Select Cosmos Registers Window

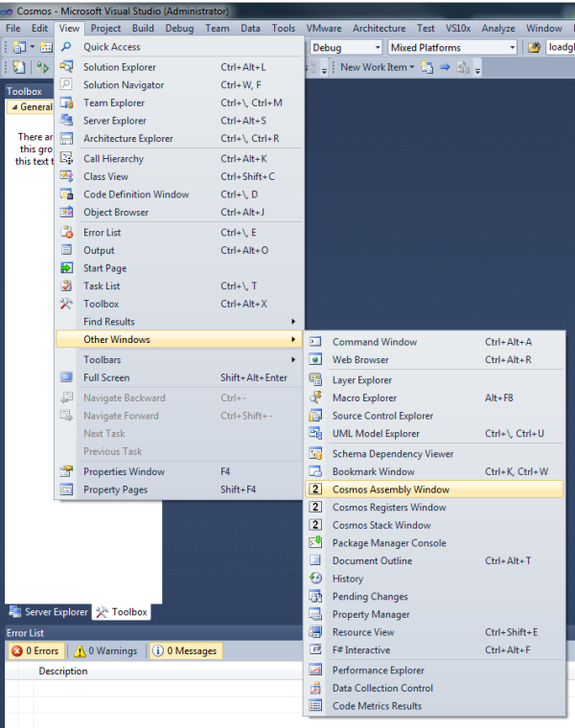(x=434, y=508)
